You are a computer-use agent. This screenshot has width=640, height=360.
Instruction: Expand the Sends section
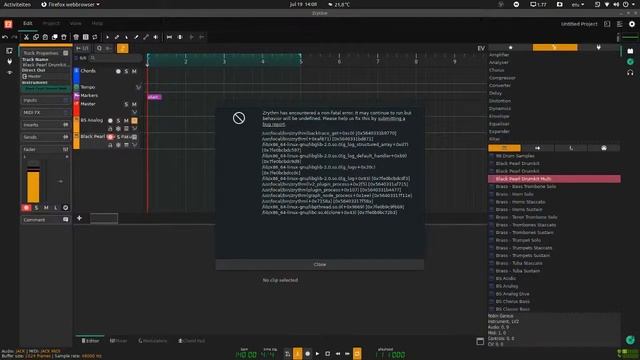[x=45, y=137]
